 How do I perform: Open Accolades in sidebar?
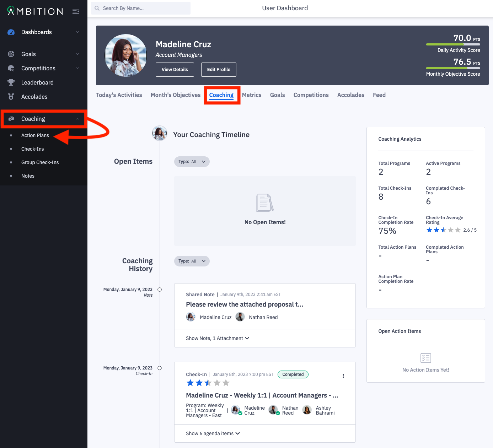pyautogui.click(x=34, y=97)
